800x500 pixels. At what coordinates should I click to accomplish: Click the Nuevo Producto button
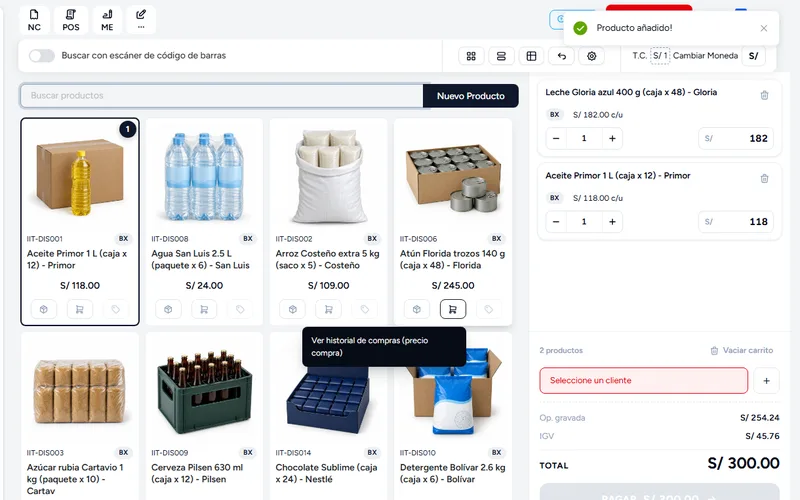(470, 96)
